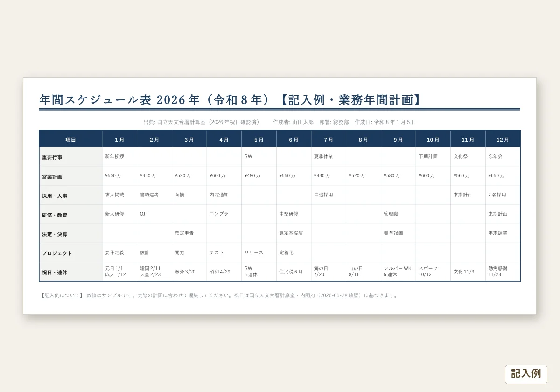Click the 確定申告 cell
560x392 pixels.
pos(189,233)
